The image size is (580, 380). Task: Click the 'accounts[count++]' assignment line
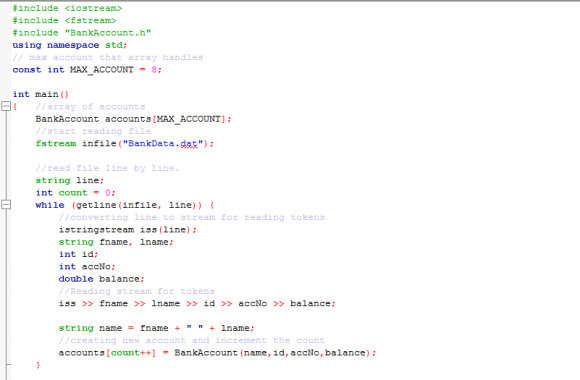point(218,353)
